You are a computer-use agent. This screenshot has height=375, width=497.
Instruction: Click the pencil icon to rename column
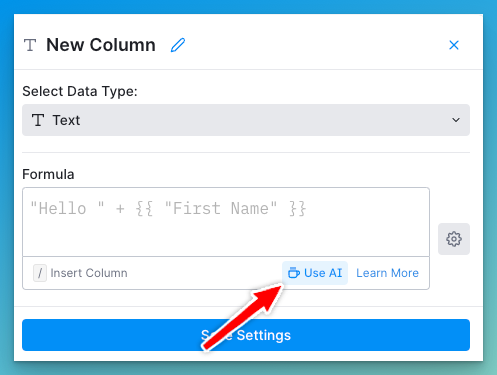pos(178,45)
